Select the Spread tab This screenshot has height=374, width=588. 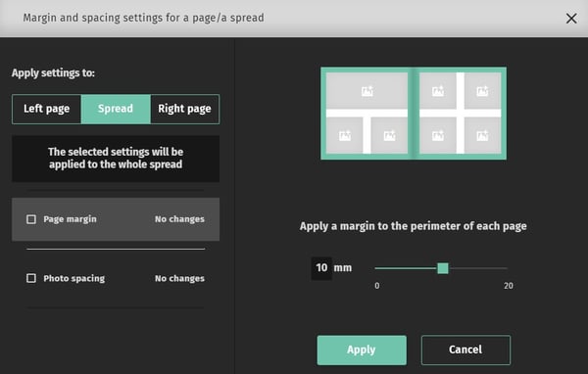tap(116, 109)
